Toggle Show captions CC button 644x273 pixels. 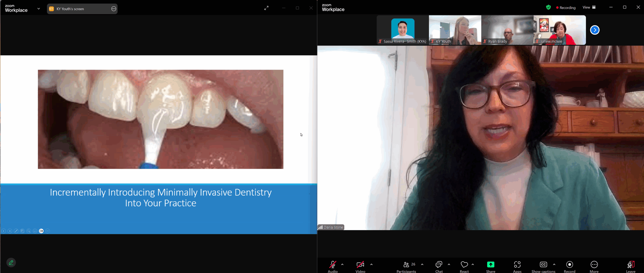coord(543,264)
